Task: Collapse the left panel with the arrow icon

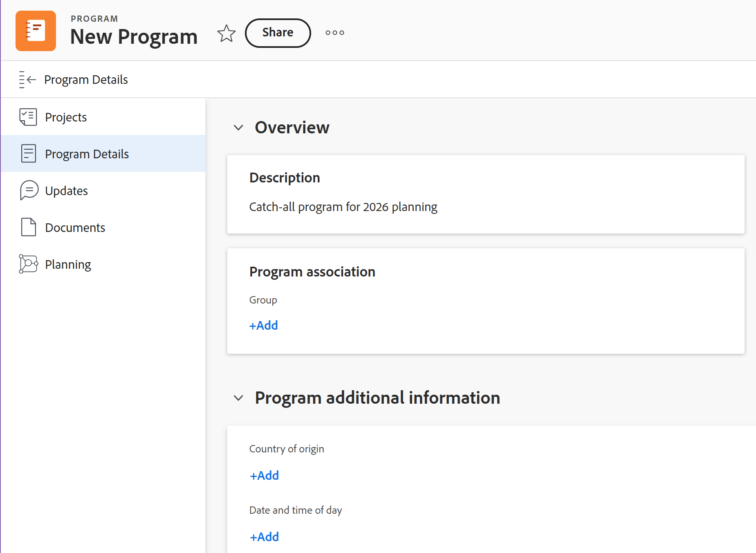Action: [27, 79]
